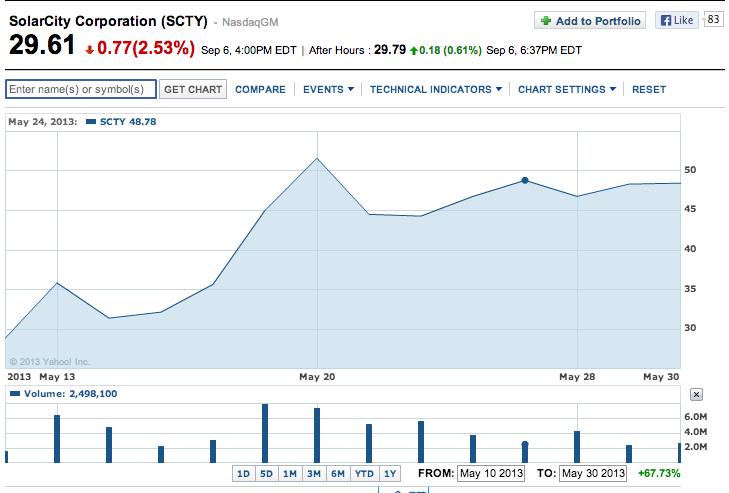
Task: Choose the YTD time range
Action: point(364,473)
